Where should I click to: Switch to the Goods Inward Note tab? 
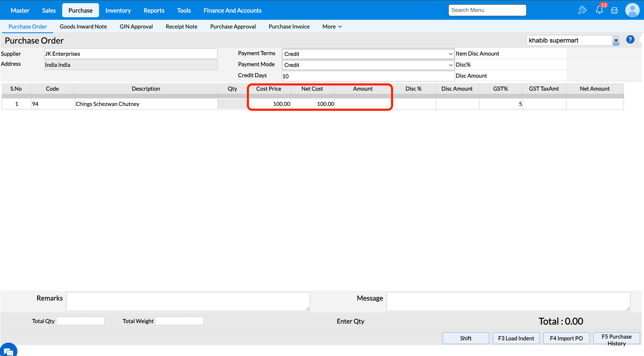[83, 27]
